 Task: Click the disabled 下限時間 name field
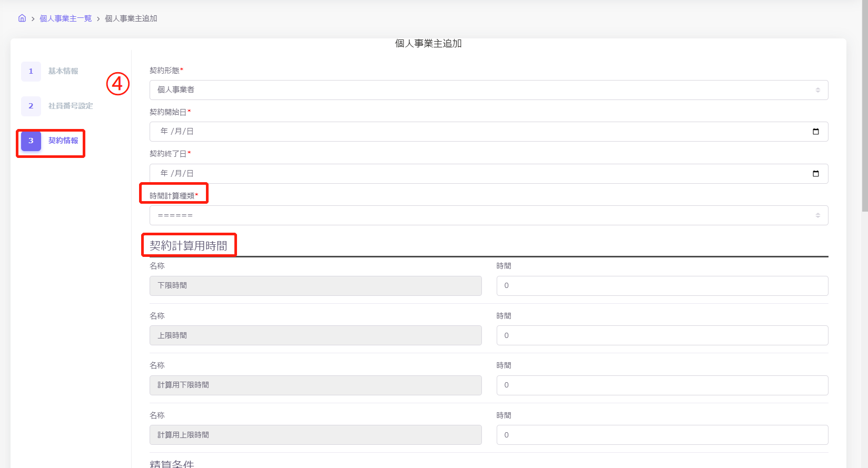(x=315, y=286)
